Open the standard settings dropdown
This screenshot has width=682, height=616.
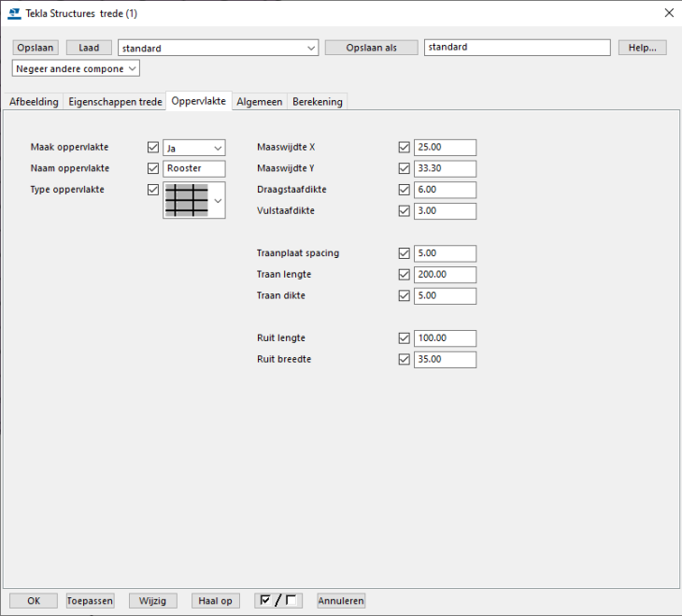coord(218,48)
